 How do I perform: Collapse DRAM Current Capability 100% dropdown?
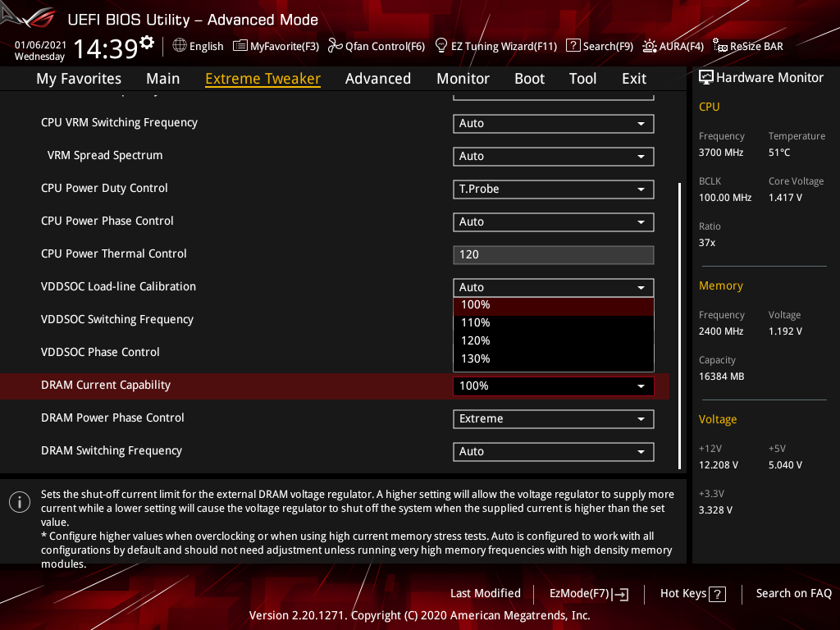[x=554, y=386]
